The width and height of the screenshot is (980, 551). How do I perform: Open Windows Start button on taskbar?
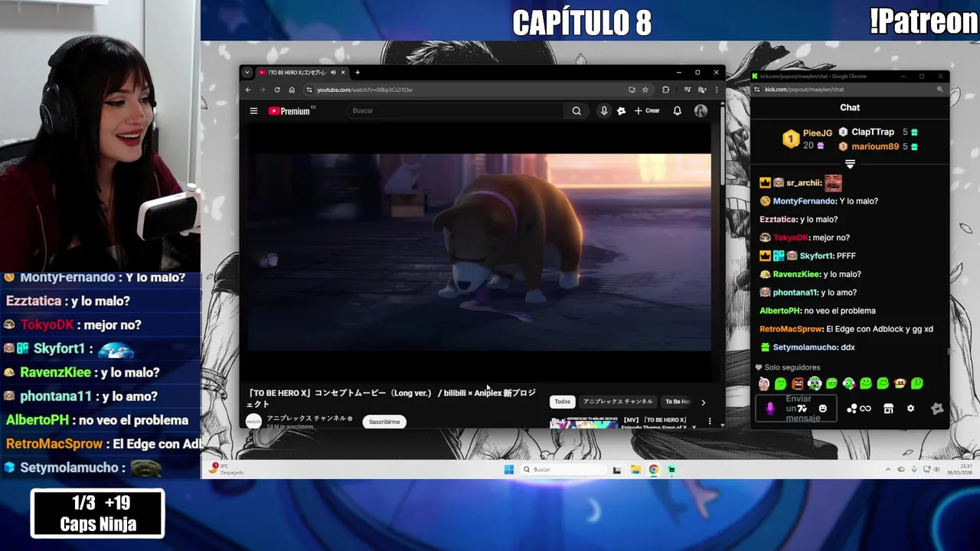pyautogui.click(x=508, y=469)
